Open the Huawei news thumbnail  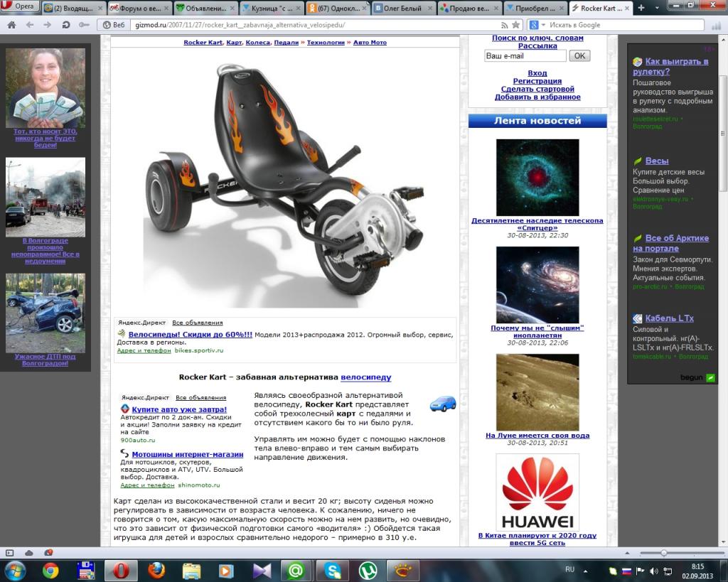537,492
